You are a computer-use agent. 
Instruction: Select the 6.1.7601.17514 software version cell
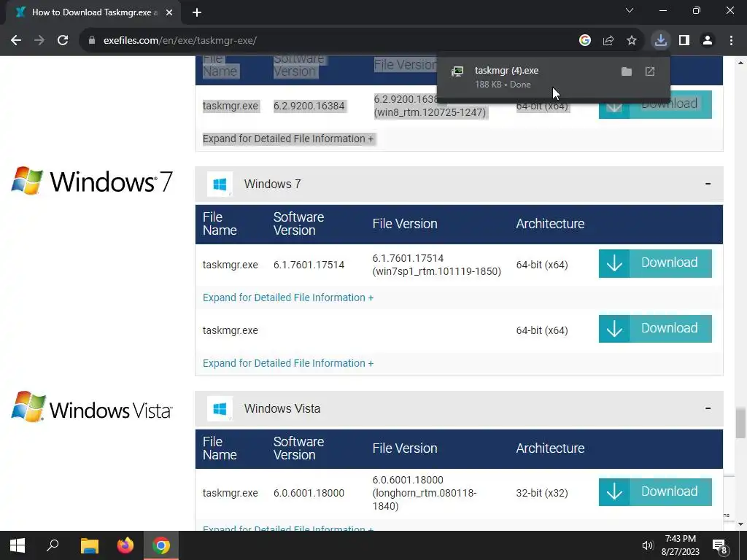pyautogui.click(x=309, y=265)
